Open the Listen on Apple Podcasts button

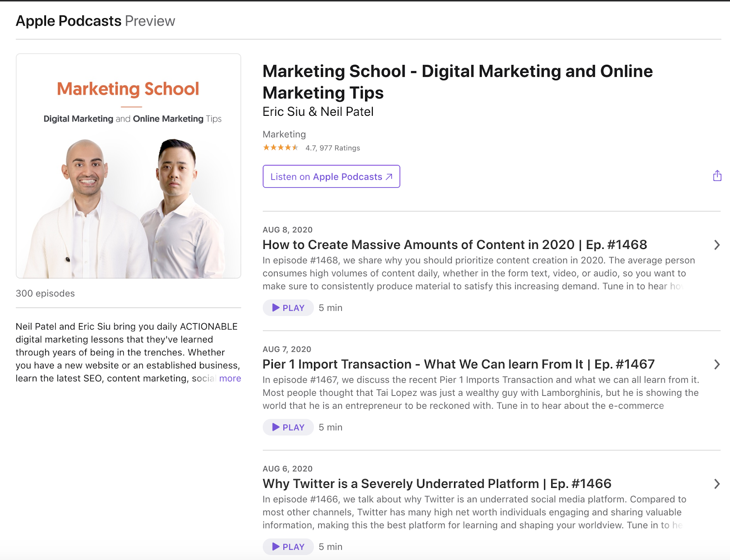331,176
